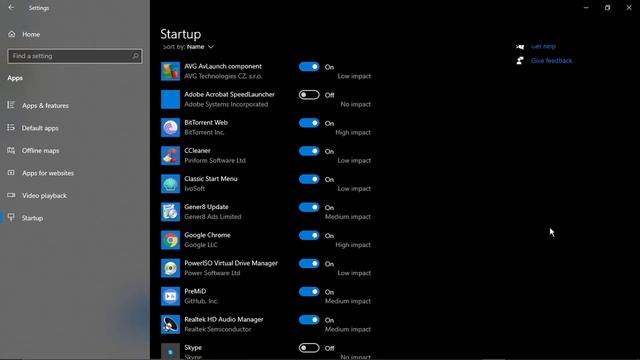Disable Gener8 Update startup toggle

309,207
